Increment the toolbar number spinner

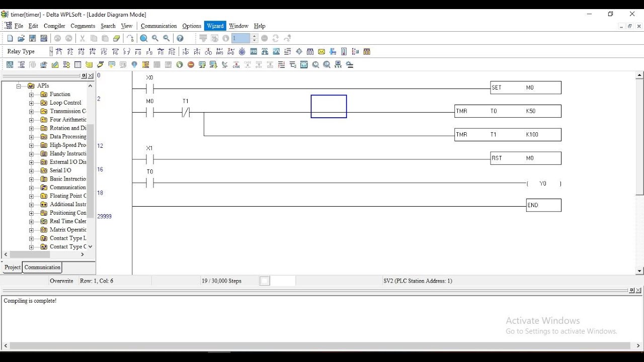[254, 36]
